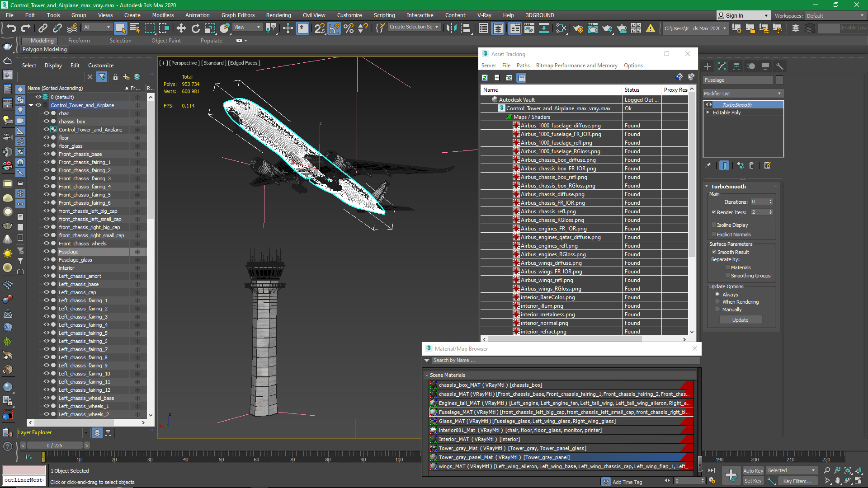Open the Motion command panel tab

tap(751, 66)
